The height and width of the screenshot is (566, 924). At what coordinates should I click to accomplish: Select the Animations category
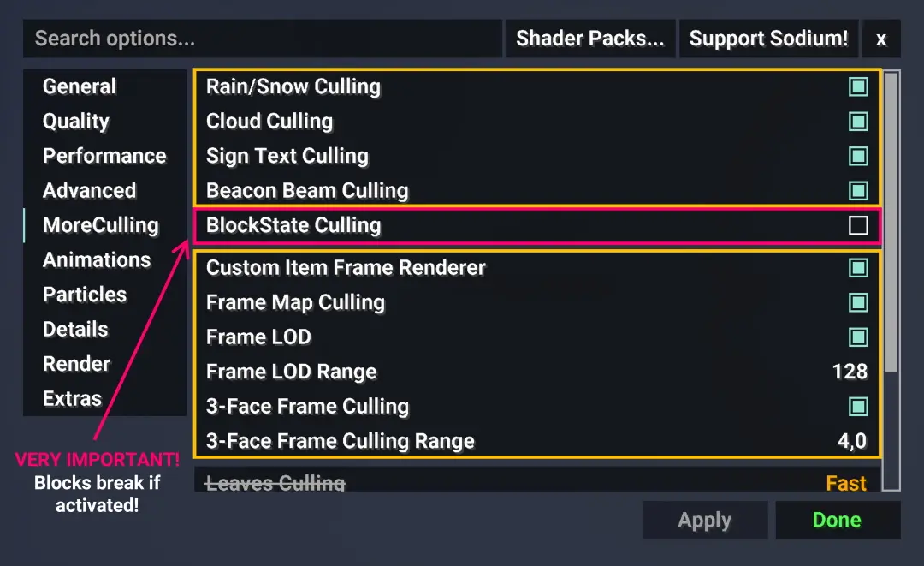click(97, 260)
